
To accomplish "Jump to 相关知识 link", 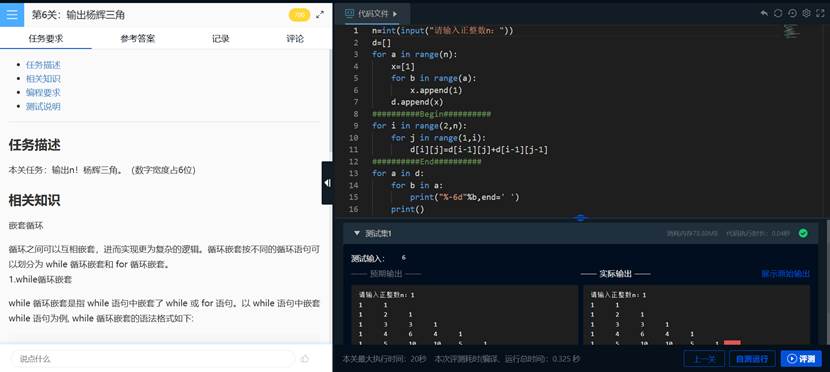I will click(43, 79).
